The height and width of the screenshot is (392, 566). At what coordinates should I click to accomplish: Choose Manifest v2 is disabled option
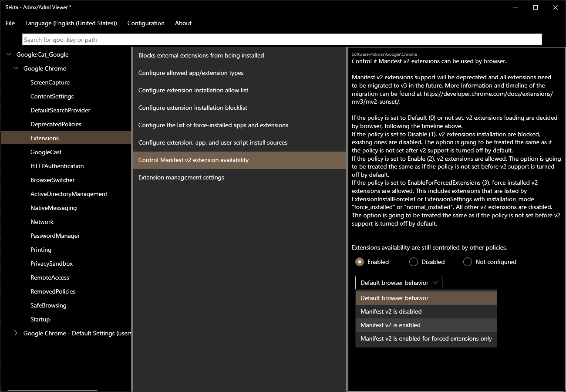pos(426,311)
